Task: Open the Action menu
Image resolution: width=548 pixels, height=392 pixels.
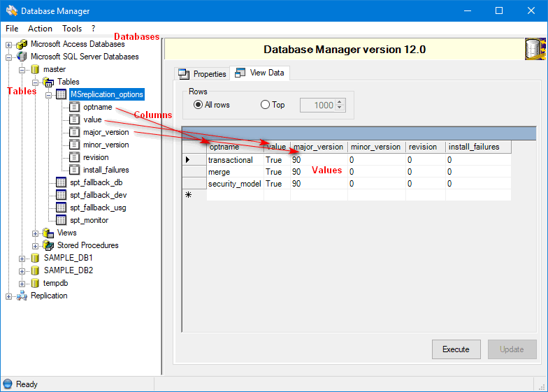Action: [x=40, y=29]
